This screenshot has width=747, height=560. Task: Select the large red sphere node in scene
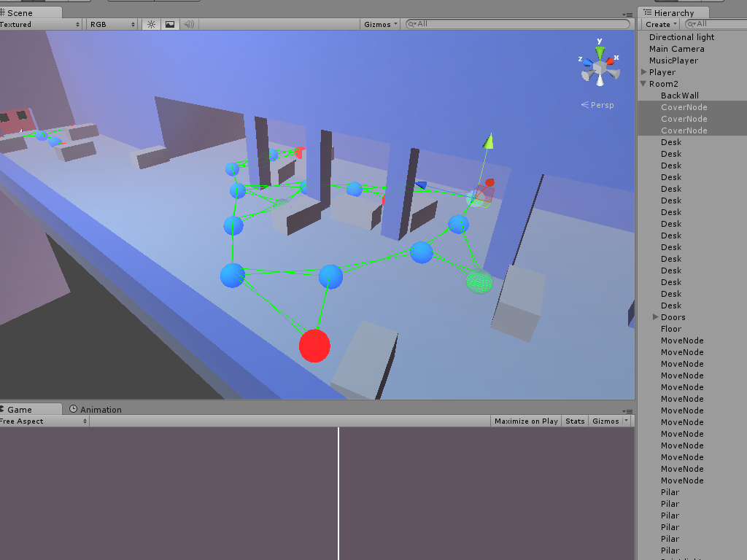click(314, 346)
